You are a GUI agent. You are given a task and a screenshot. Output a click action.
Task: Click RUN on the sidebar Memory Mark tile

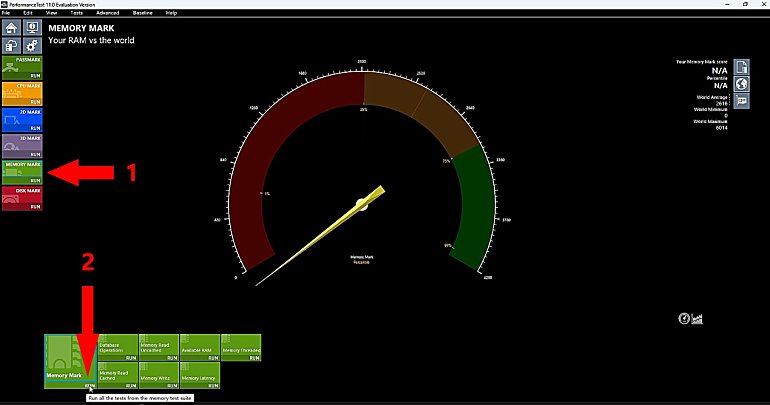[35, 181]
